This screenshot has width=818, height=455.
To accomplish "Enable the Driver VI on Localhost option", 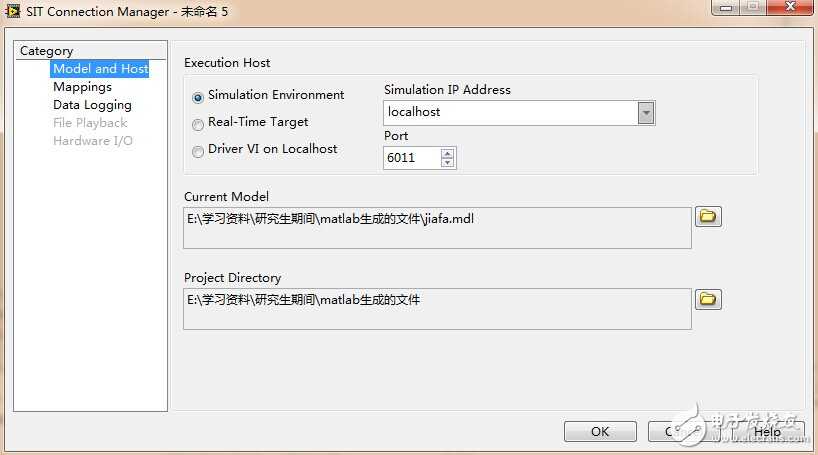I will (x=198, y=151).
